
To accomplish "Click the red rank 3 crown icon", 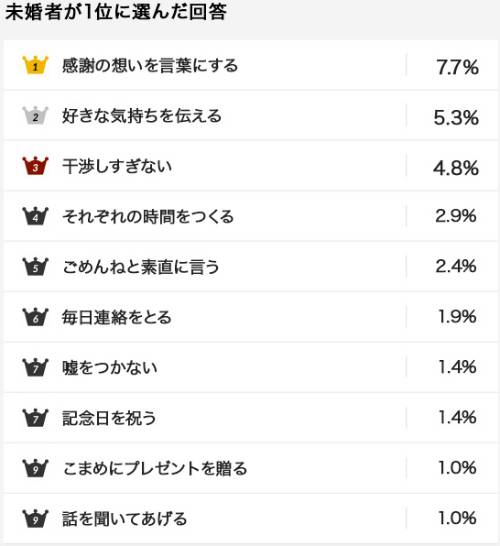I will pyautogui.click(x=35, y=166).
